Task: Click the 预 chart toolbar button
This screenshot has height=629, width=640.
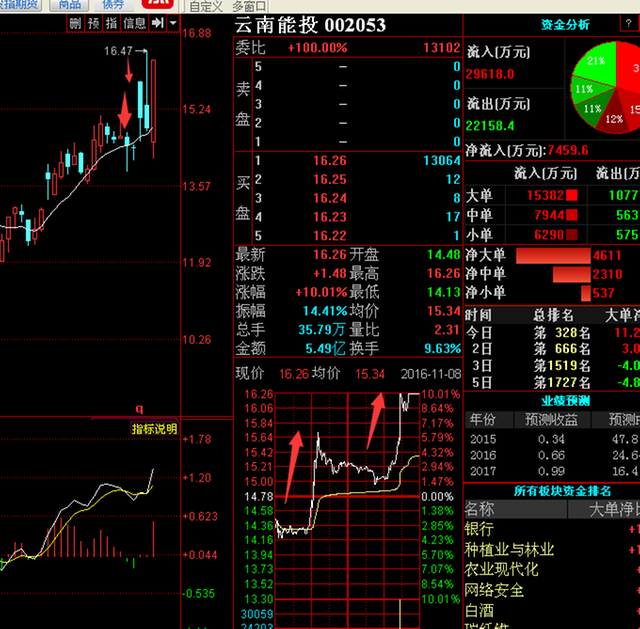Action: click(x=93, y=23)
